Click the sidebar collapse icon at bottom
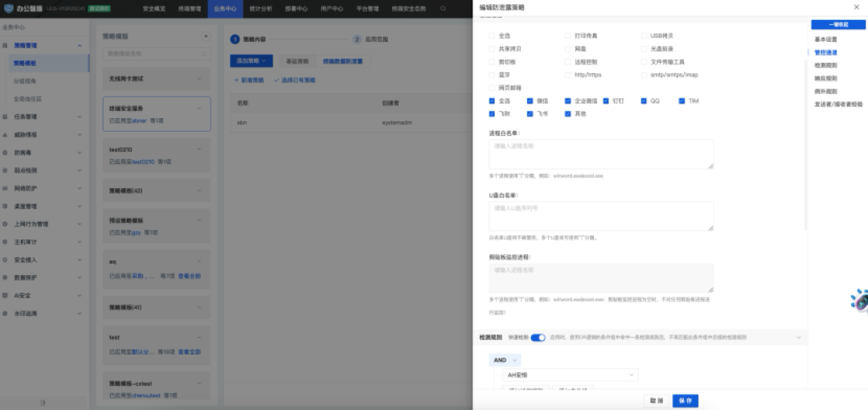868x410 pixels. click(40, 400)
